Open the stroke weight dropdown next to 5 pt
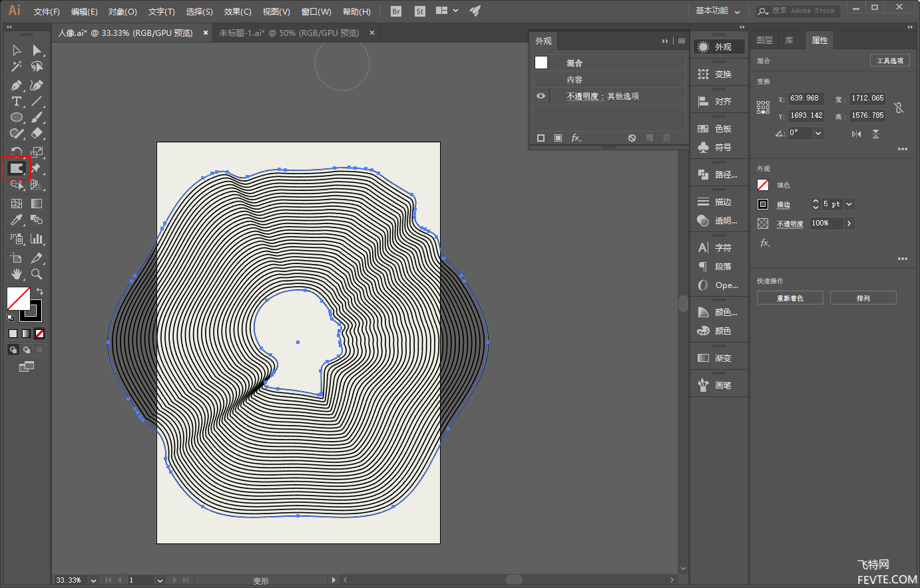Image resolution: width=920 pixels, height=588 pixels. click(x=849, y=204)
